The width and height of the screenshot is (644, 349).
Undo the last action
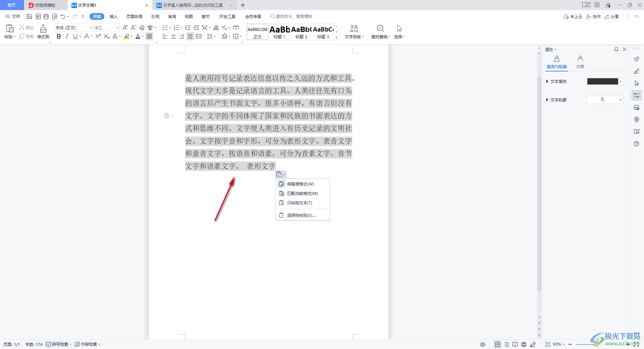63,16
